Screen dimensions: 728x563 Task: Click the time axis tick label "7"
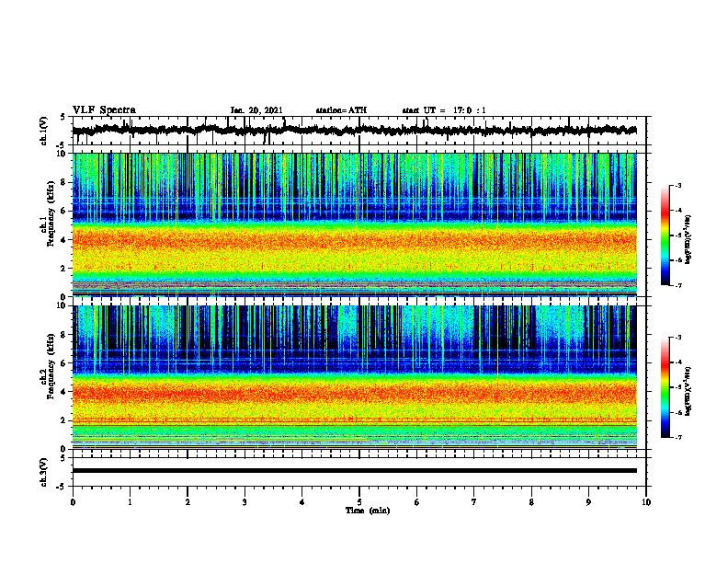[x=474, y=502]
